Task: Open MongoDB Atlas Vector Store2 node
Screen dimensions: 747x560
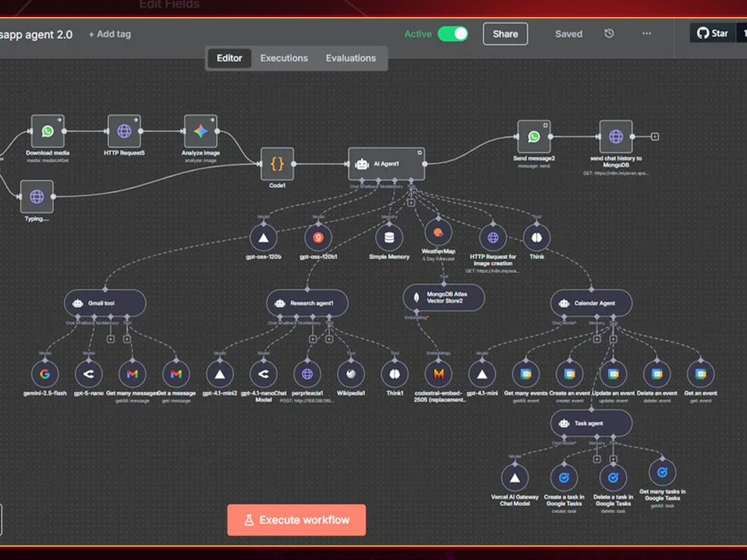Action: (x=444, y=298)
